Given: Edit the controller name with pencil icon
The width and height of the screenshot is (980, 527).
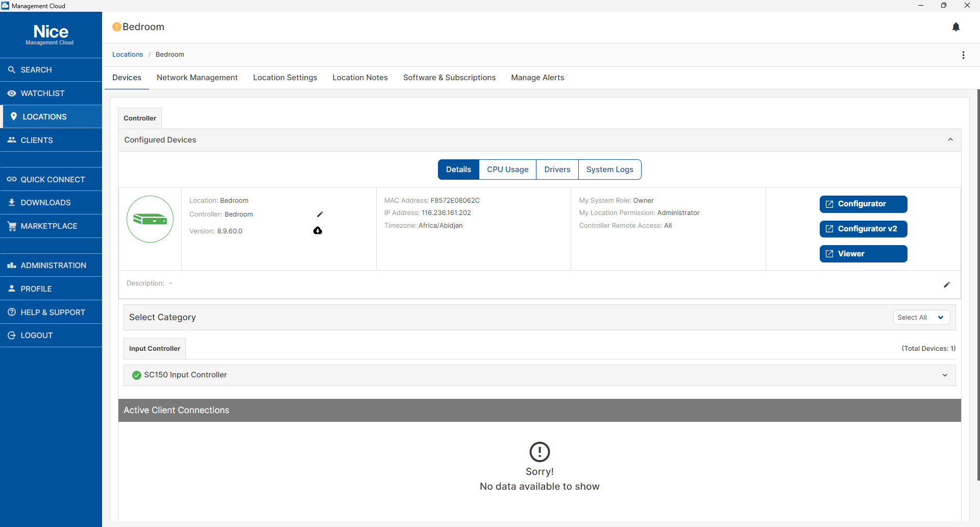Looking at the screenshot, I should coord(320,214).
